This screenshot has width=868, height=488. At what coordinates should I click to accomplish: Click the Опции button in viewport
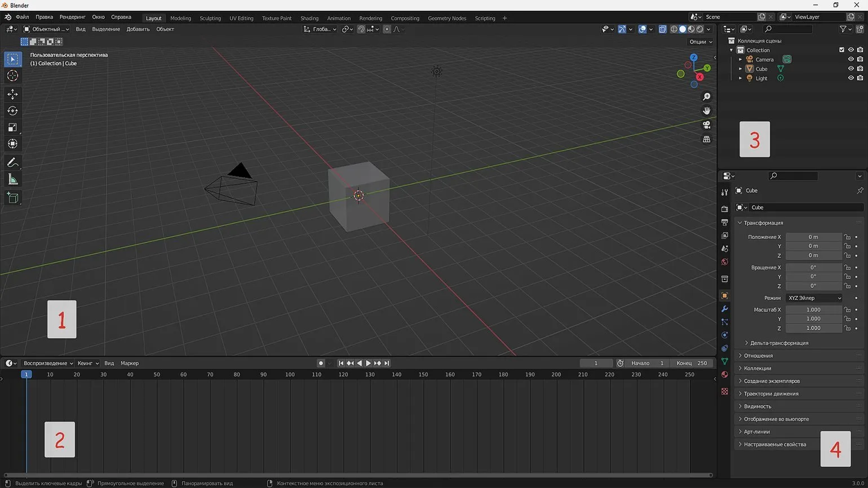click(700, 42)
